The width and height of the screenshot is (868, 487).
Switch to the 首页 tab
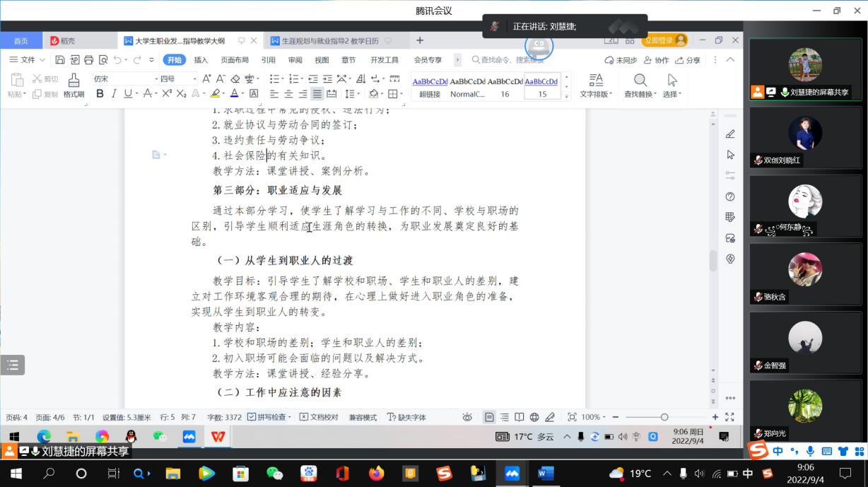click(x=21, y=40)
